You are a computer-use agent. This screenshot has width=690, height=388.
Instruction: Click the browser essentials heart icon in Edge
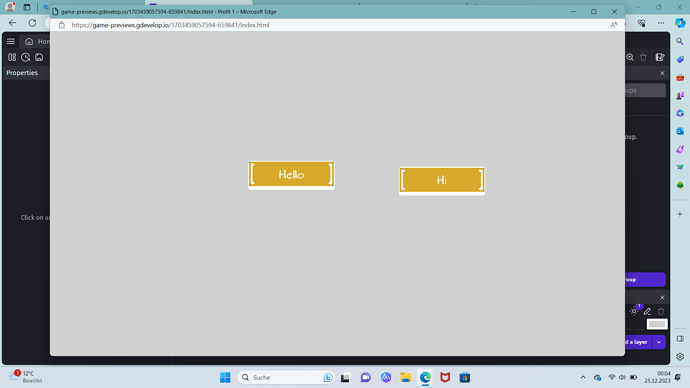642,22
